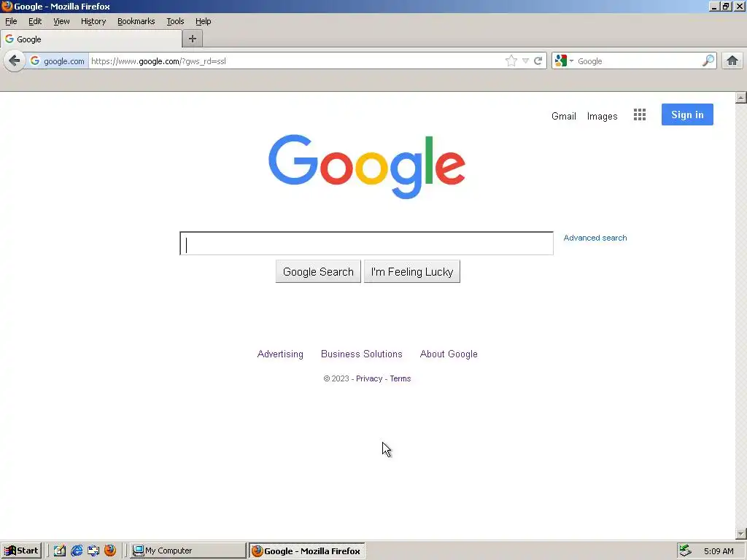747x560 pixels.
Task: Go back with the browser back arrow
Action: [15, 61]
